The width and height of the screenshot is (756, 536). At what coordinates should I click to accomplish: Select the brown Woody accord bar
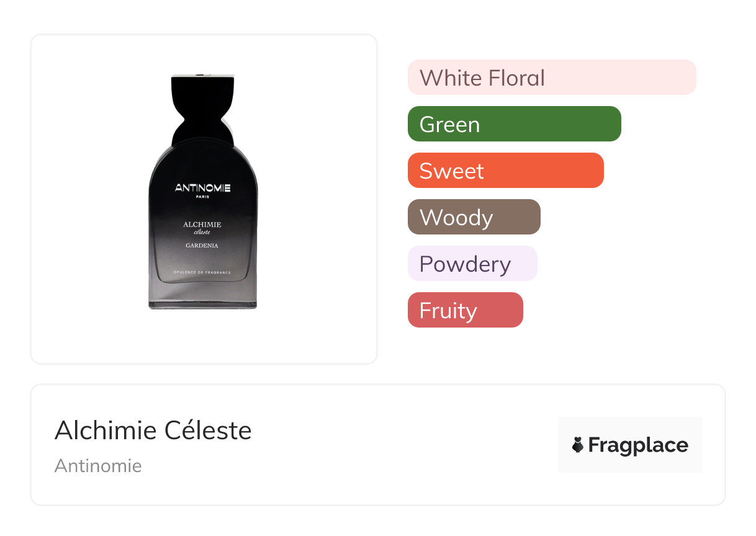coord(474,217)
